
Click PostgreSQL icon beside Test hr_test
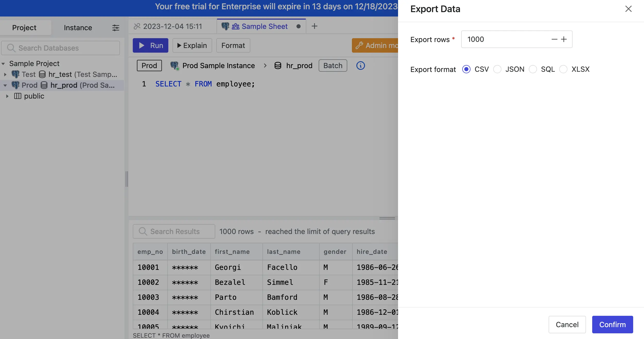pos(15,74)
